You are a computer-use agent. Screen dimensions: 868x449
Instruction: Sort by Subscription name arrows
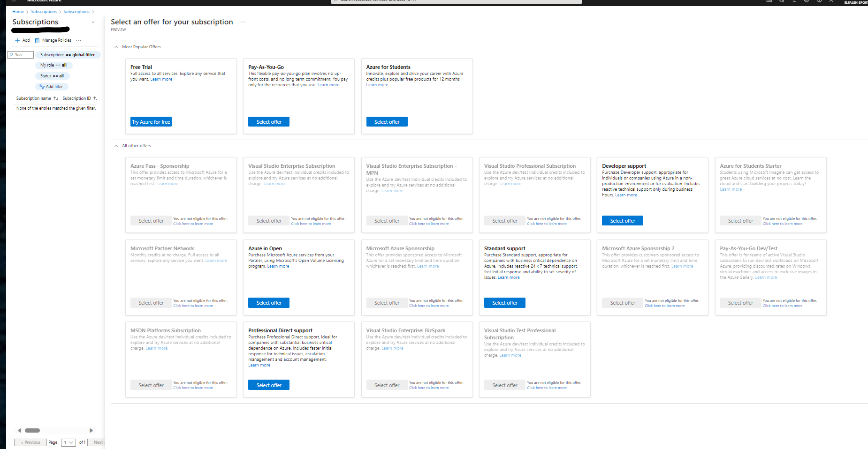[x=56, y=98]
